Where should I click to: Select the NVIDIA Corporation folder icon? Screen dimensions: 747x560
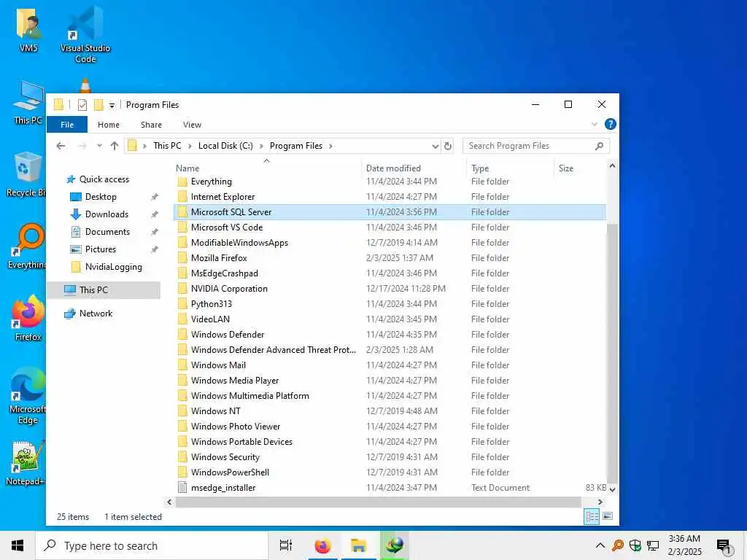[182, 289]
